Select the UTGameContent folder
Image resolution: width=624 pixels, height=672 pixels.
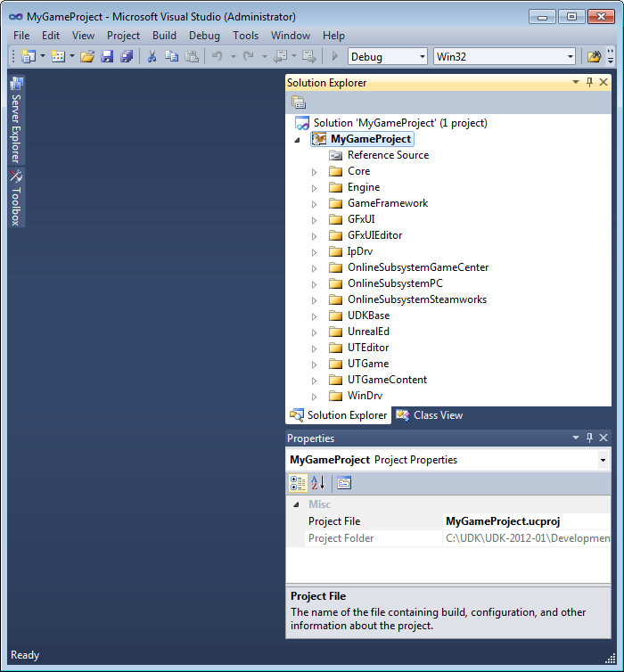tap(387, 380)
